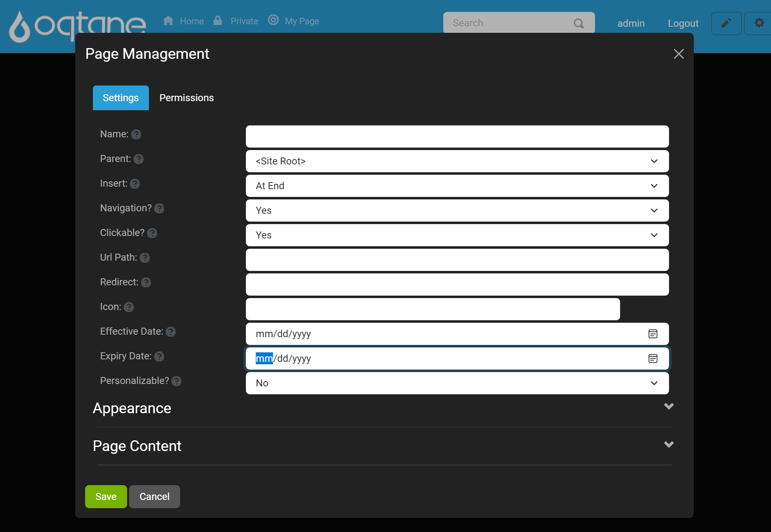The image size is (771, 532).
Task: Click the Expiry Date field text
Action: (x=283, y=359)
